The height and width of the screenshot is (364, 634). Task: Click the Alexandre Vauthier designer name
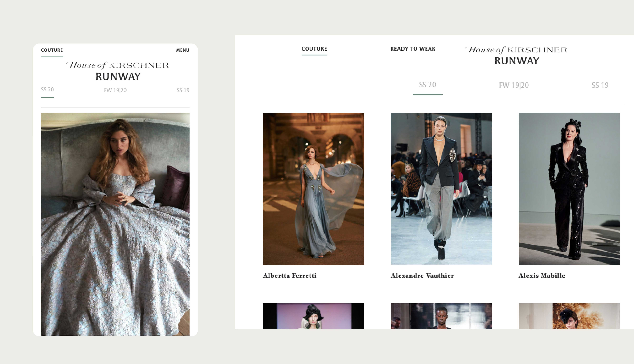pos(422,275)
